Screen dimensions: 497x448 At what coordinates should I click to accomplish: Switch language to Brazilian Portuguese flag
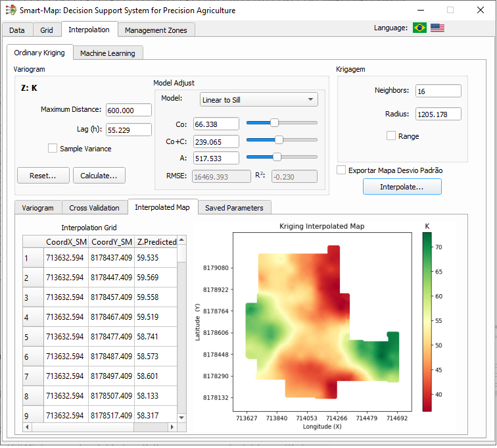coord(419,28)
